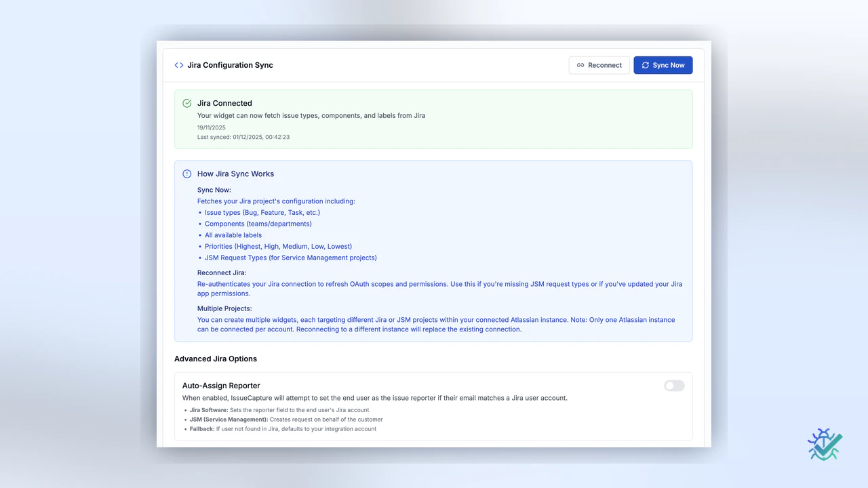The image size is (868, 488).
Task: Click the "19/11/2025" connection date
Action: pyautogui.click(x=212, y=127)
